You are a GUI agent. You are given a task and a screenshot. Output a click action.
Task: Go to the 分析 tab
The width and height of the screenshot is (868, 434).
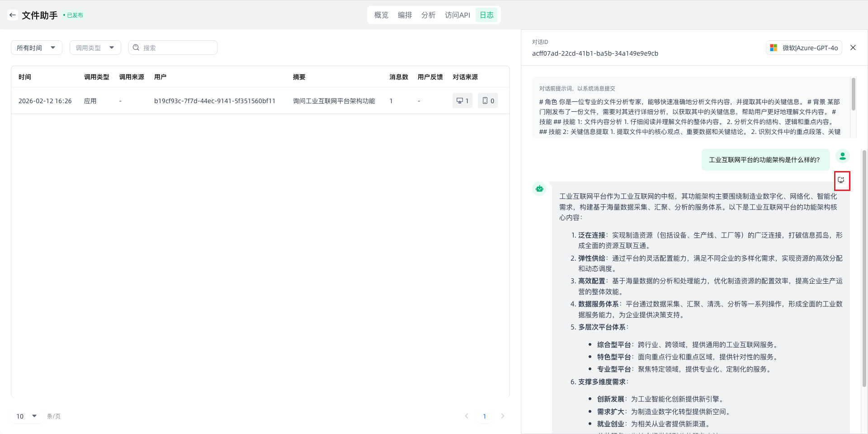point(428,15)
